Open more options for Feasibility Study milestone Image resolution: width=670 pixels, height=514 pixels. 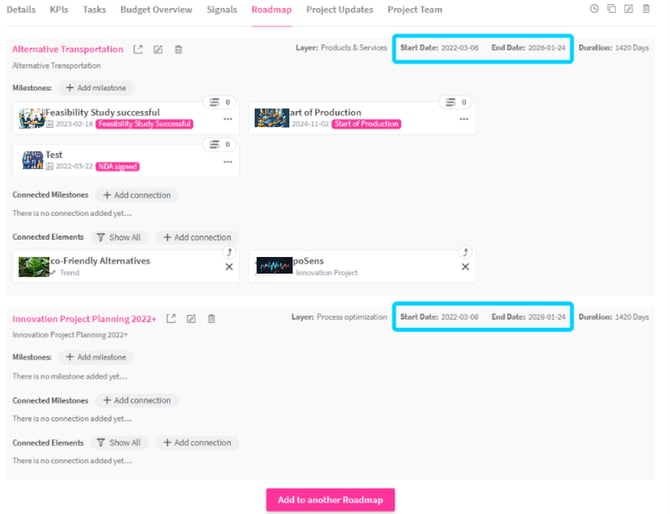[228, 119]
